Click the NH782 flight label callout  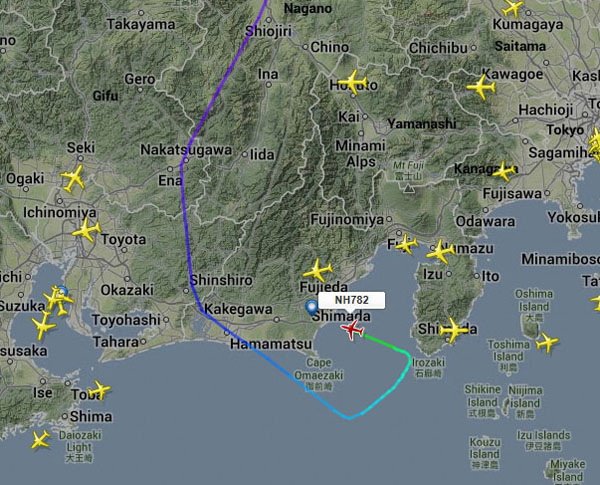click(x=352, y=300)
